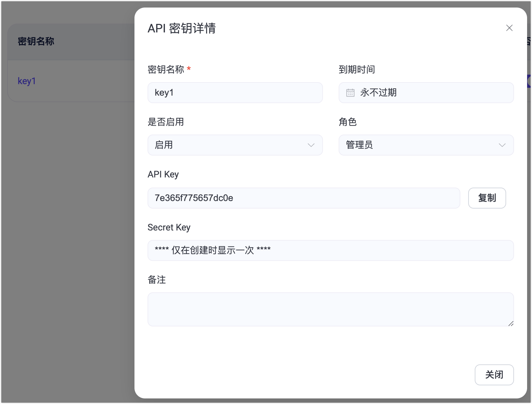The image size is (532, 404).
Task: Click the 密钥名称 table column header
Action: (36, 42)
